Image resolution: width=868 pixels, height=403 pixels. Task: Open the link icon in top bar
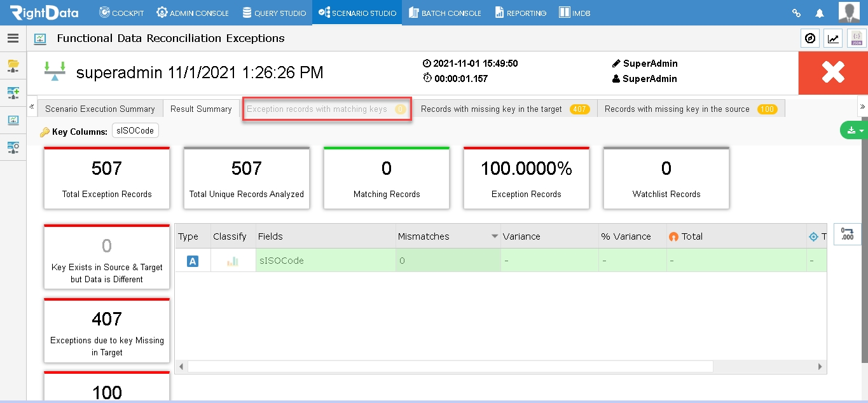(796, 13)
